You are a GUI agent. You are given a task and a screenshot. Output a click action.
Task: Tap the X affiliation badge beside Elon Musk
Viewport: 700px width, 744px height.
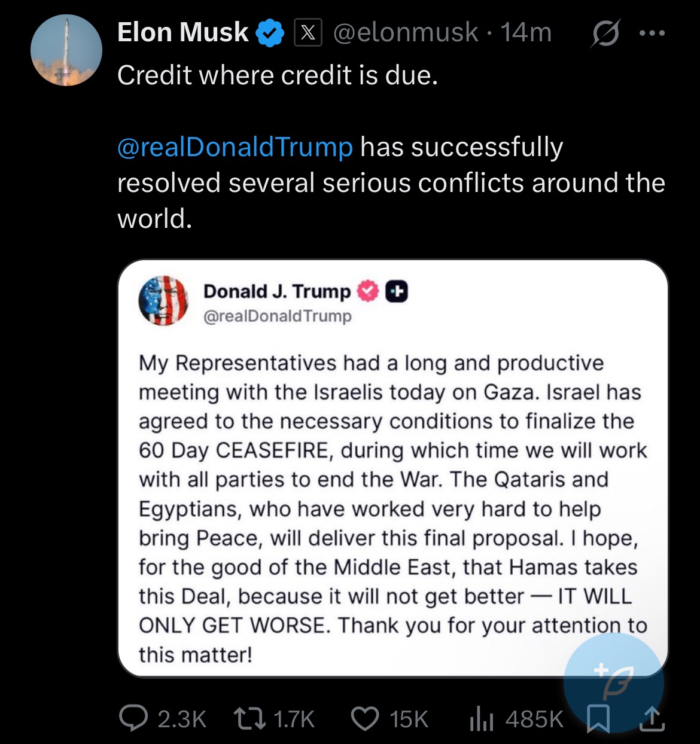(308, 33)
